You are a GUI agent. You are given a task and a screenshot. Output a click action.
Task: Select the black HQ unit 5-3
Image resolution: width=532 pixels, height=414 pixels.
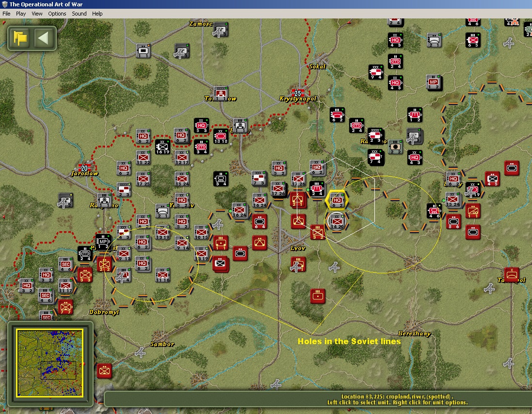pos(202,126)
